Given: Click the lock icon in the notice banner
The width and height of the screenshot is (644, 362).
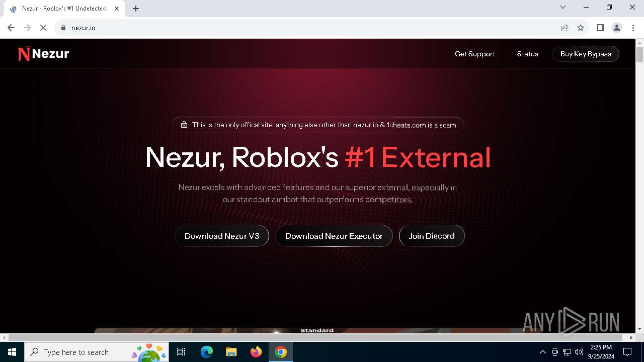Looking at the screenshot, I should coord(184,125).
